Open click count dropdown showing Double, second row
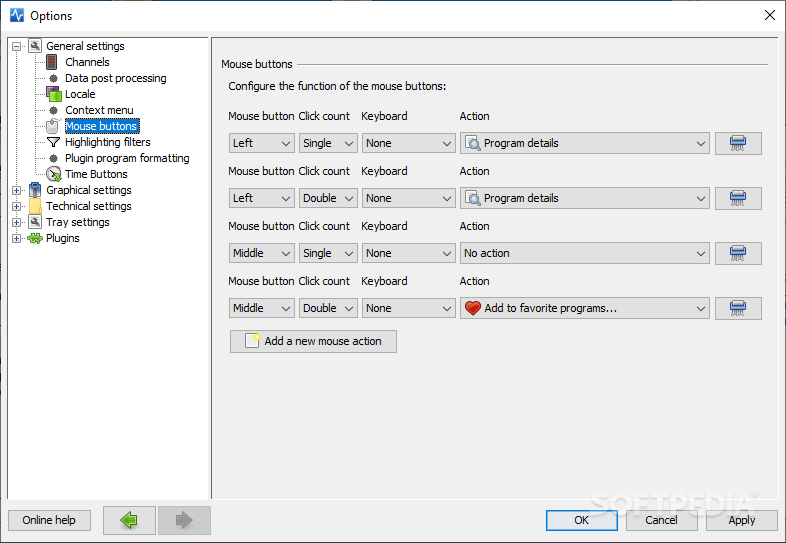 click(x=328, y=199)
